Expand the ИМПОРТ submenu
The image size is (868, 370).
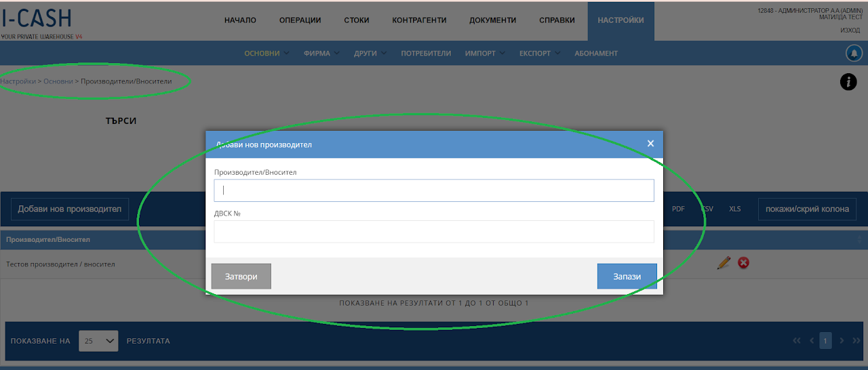(x=485, y=54)
